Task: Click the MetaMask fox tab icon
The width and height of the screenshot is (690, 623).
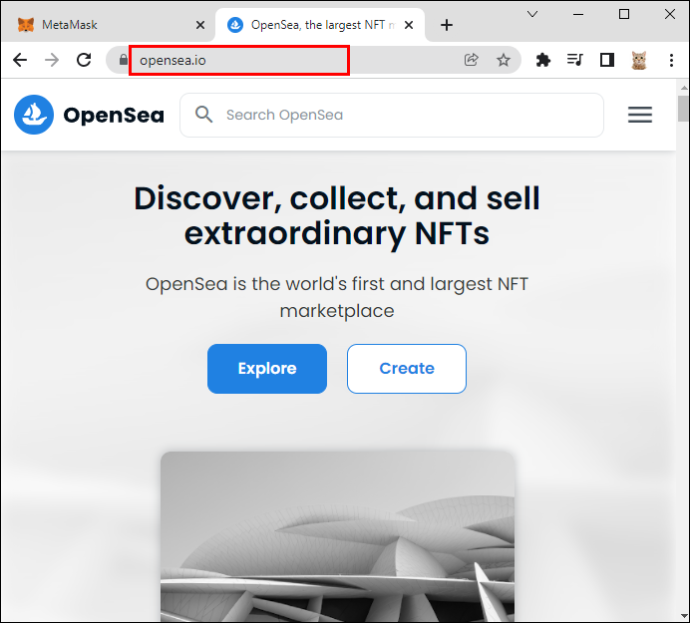Action: (x=26, y=25)
